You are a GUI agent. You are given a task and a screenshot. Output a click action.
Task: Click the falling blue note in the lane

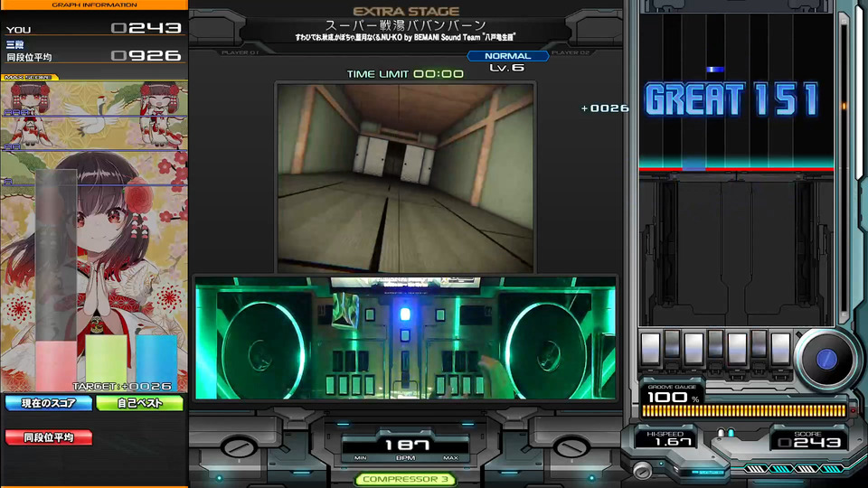[714, 70]
